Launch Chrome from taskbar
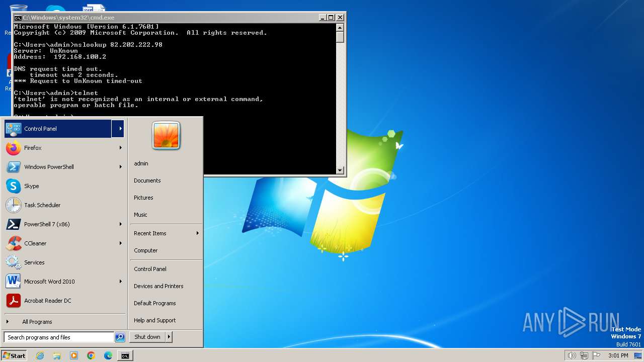Screen dimensions: 644x362 pyautogui.click(x=91, y=355)
